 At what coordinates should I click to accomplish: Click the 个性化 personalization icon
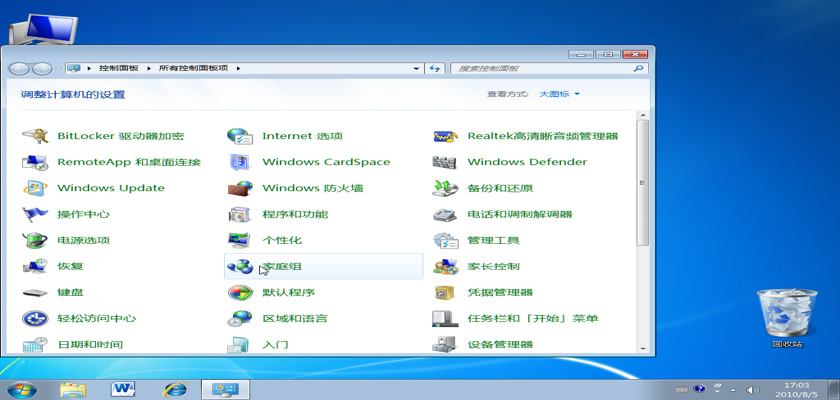tap(239, 240)
